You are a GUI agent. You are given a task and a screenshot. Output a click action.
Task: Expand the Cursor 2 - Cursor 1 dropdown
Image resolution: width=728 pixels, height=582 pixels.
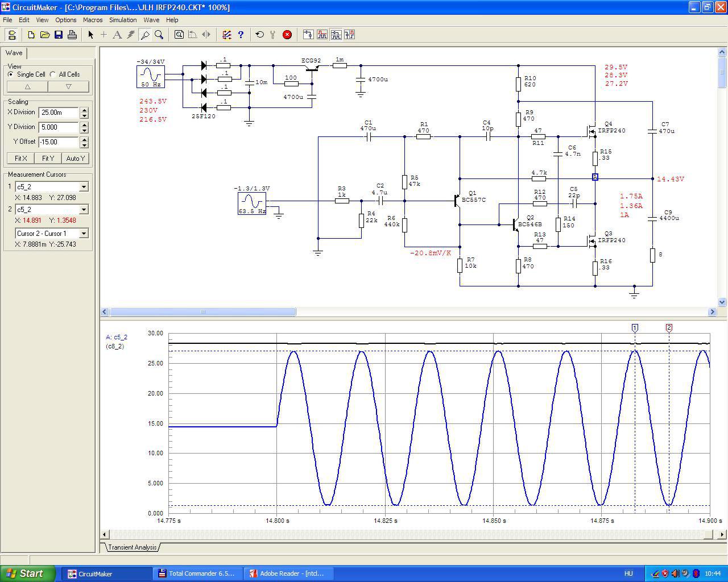coord(84,234)
